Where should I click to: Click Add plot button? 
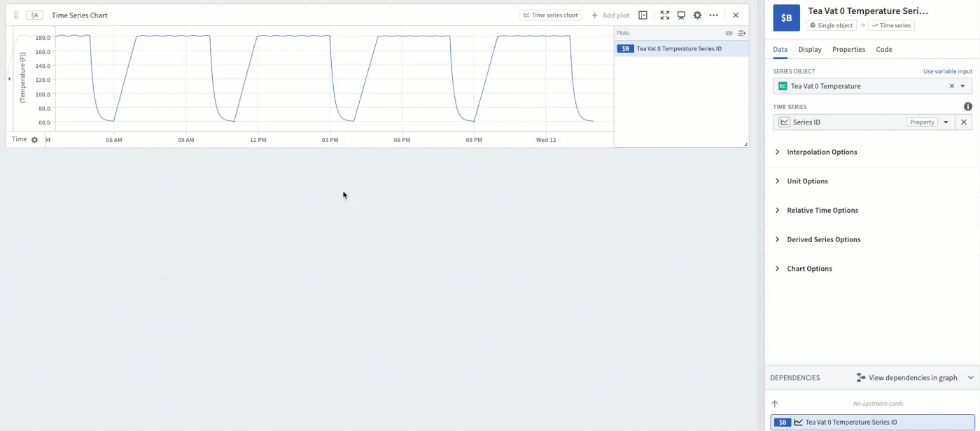610,15
